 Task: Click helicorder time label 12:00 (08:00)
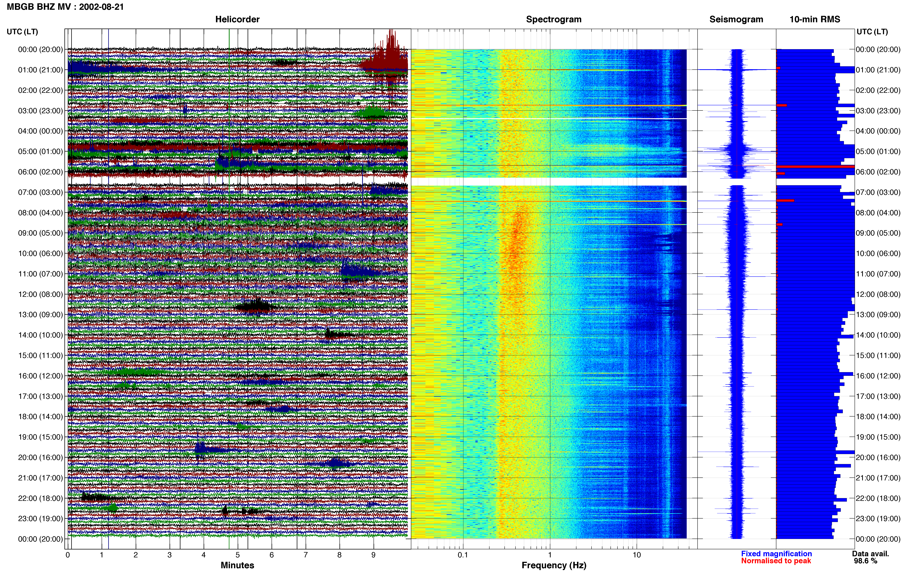click(x=41, y=294)
